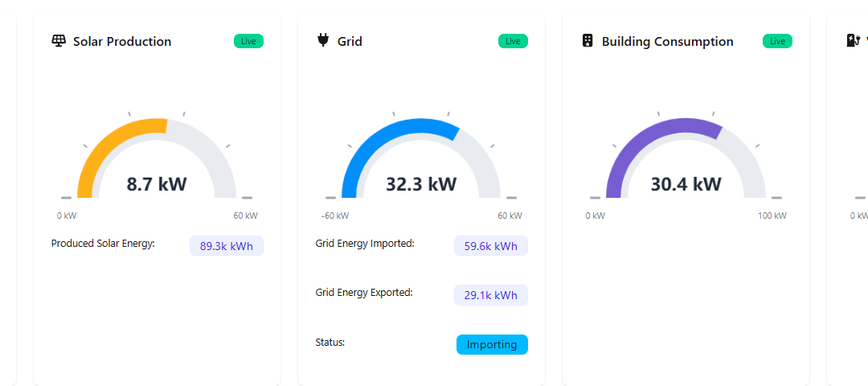Click the Live badge on Solar Production
Viewport: 868px width, 386px height.
248,41
